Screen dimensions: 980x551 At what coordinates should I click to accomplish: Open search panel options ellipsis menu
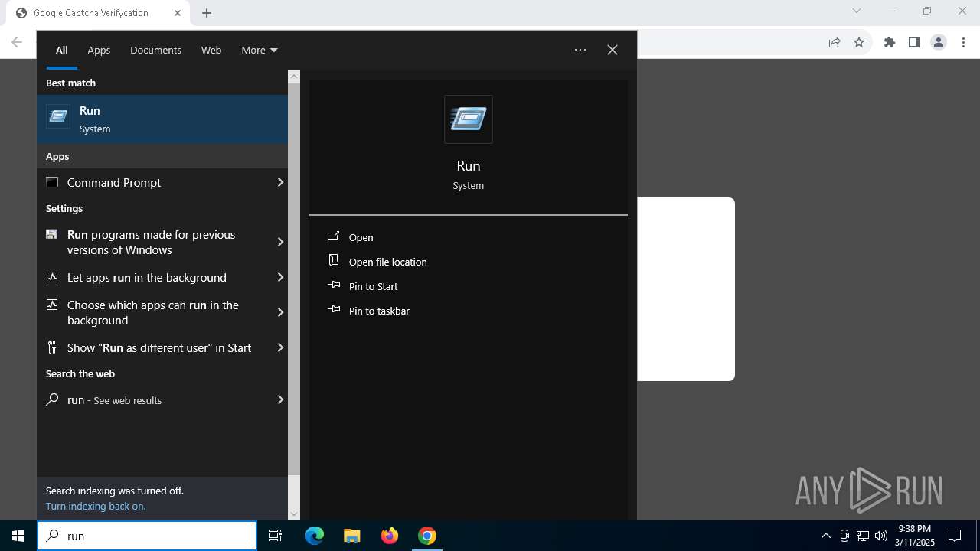pyautogui.click(x=580, y=50)
